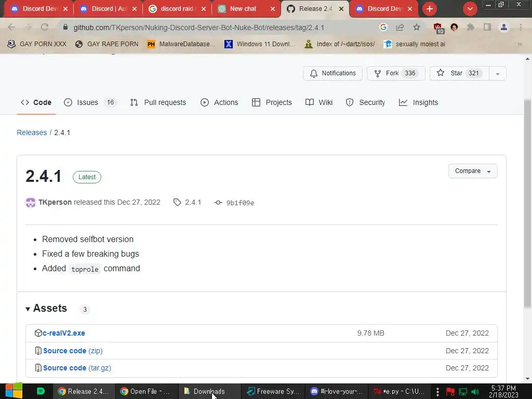
Task: Switch to the Discord | Aut tab
Action: pos(108,9)
